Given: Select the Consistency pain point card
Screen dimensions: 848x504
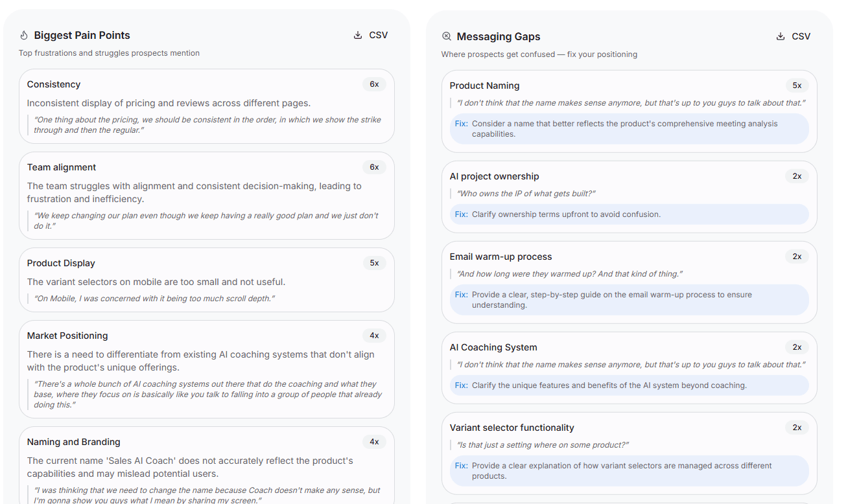Looking at the screenshot, I should click(x=207, y=106).
